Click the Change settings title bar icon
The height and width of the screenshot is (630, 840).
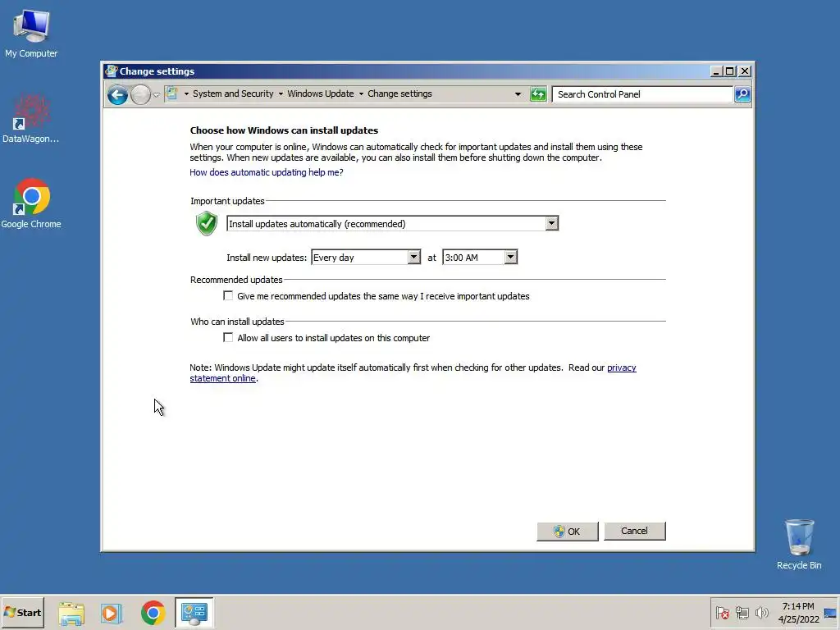click(x=112, y=71)
